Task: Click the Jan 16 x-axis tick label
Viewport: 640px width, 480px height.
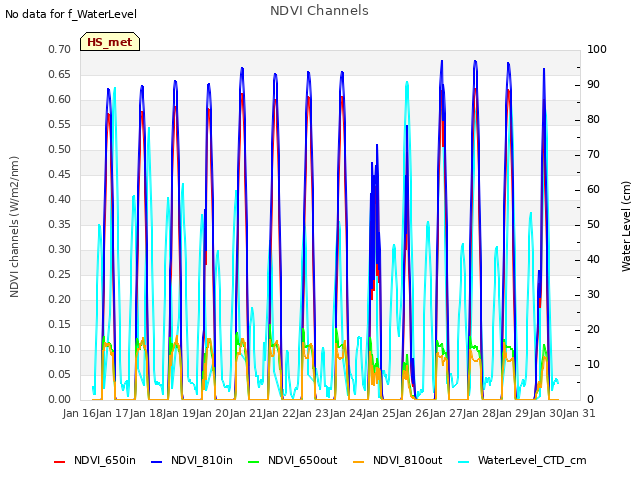Action: coord(79,413)
